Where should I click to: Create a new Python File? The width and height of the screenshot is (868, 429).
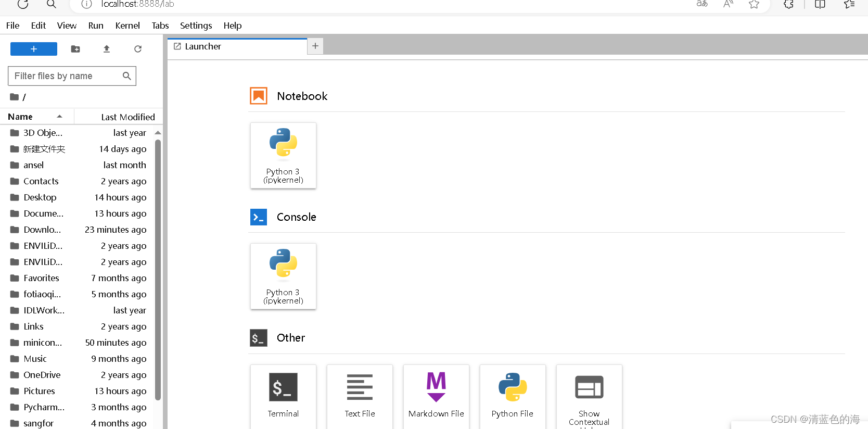pyautogui.click(x=513, y=397)
